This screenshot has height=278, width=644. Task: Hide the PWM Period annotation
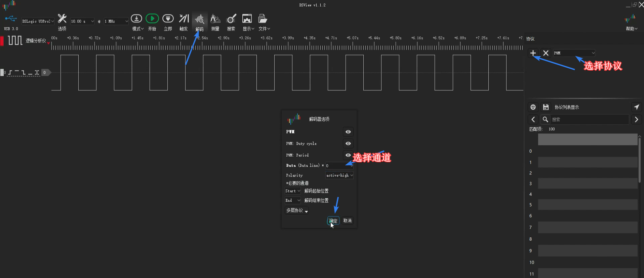click(348, 155)
